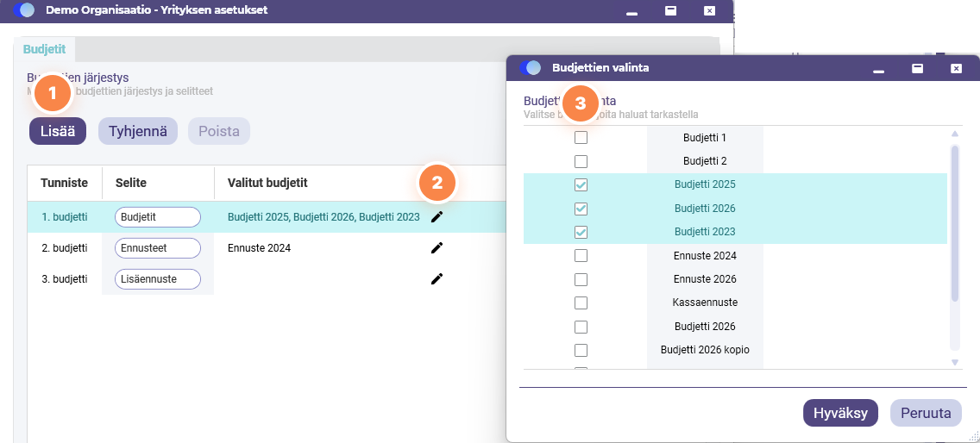
Task: Click the Budjetti 1 list label
Action: point(705,137)
